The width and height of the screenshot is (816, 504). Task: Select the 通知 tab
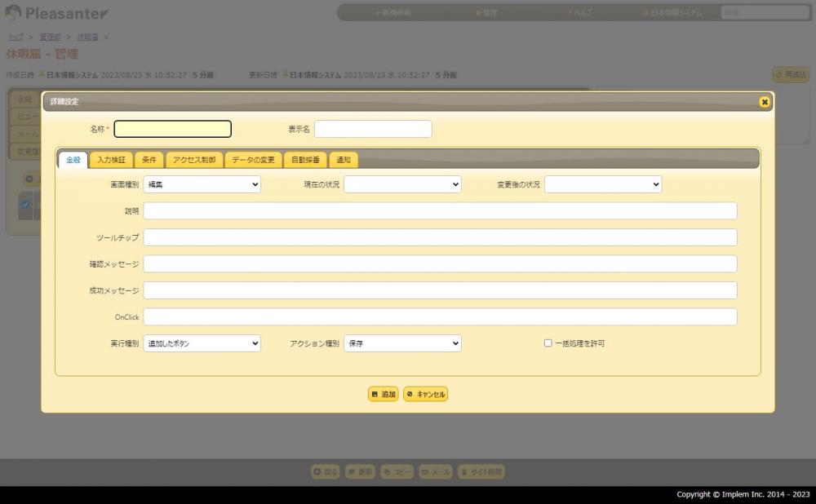pos(344,160)
